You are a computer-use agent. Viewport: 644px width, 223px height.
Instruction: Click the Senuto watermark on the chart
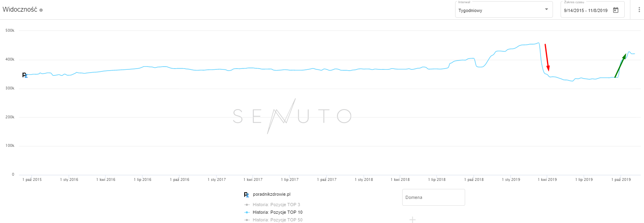tap(292, 116)
